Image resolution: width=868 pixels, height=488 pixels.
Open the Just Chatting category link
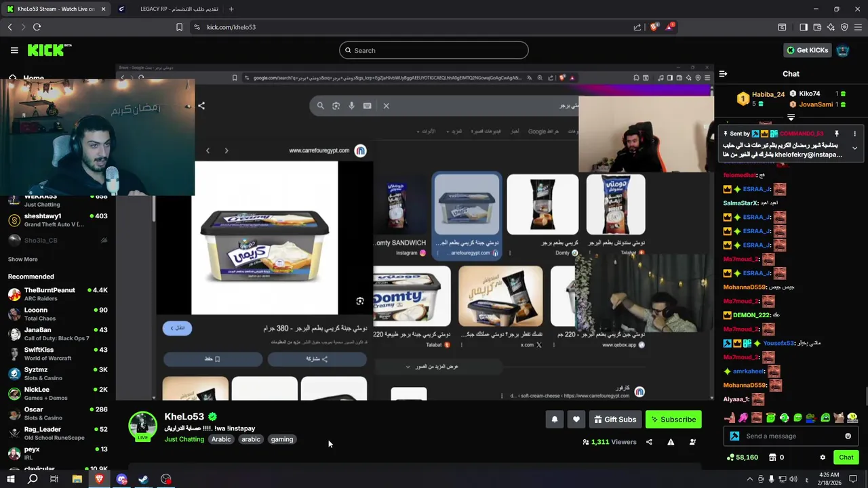(x=184, y=439)
